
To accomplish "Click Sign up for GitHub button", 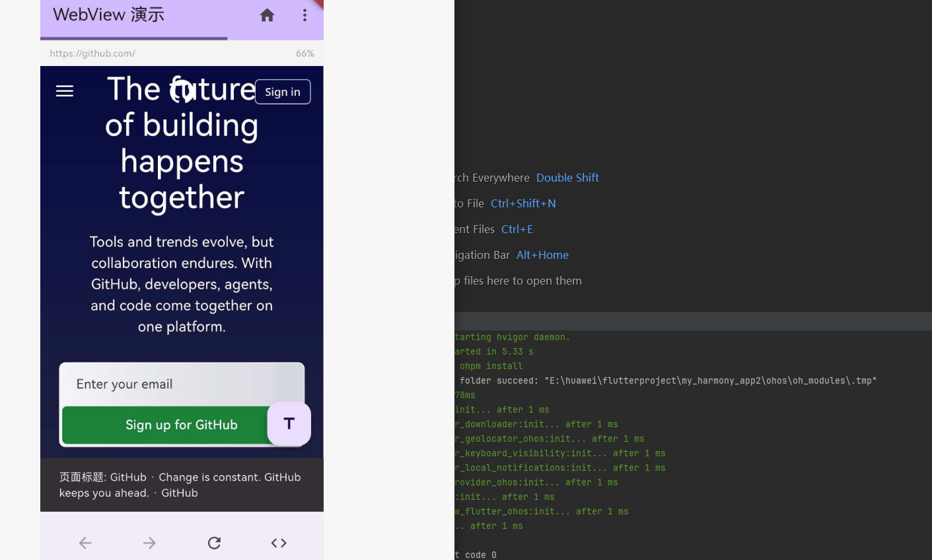I will pos(165,425).
